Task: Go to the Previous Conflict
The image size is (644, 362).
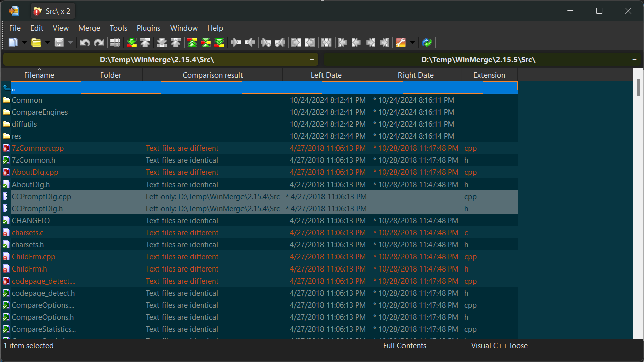Action: pyautogui.click(x=176, y=43)
